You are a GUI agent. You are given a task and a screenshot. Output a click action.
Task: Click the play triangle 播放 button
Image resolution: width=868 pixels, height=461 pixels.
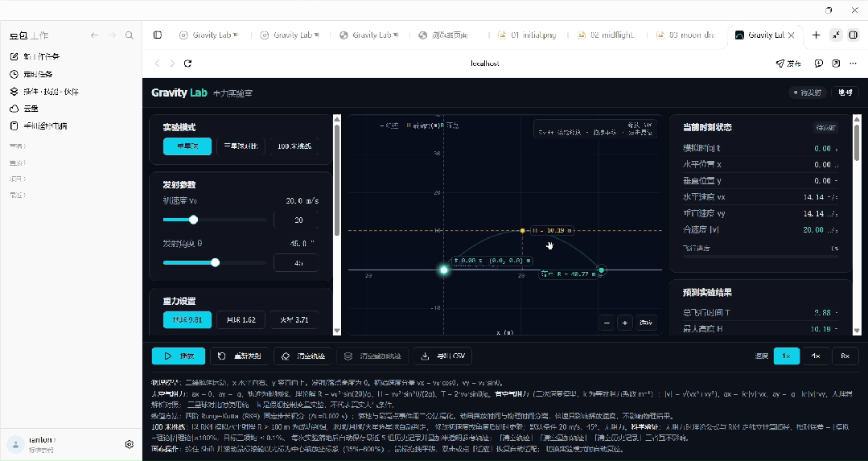coord(179,356)
